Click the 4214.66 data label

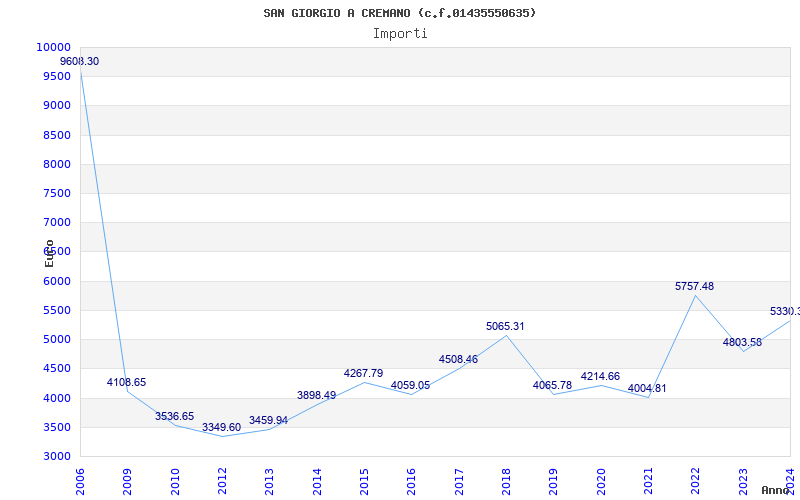pos(600,376)
